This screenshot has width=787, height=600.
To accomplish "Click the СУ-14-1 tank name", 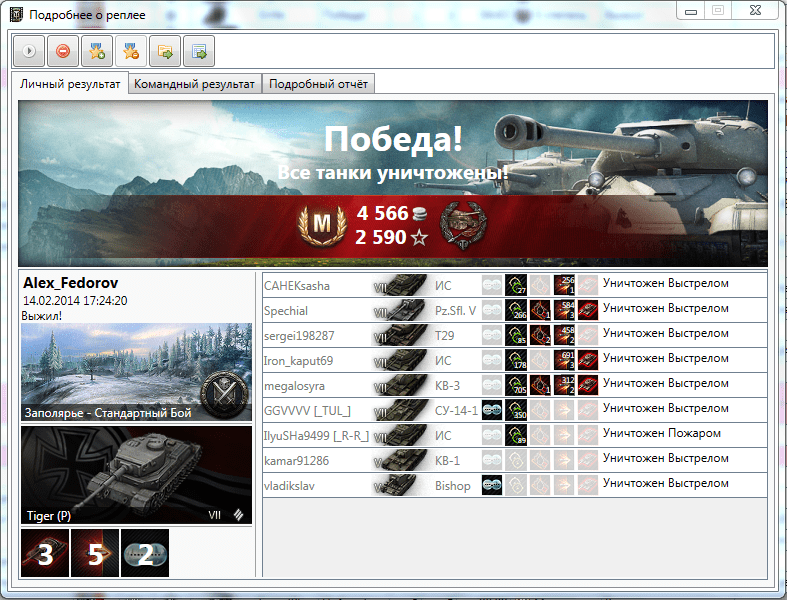I will pyautogui.click(x=456, y=411).
